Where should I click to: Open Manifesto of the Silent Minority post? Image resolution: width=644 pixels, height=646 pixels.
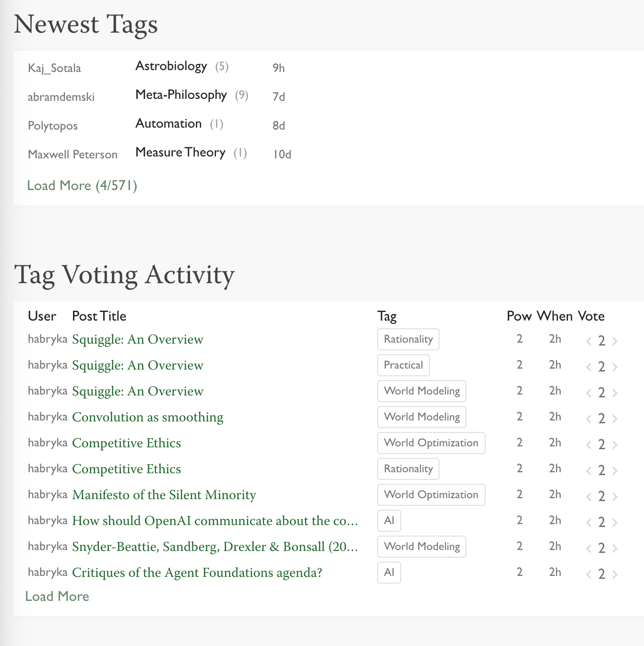point(164,495)
